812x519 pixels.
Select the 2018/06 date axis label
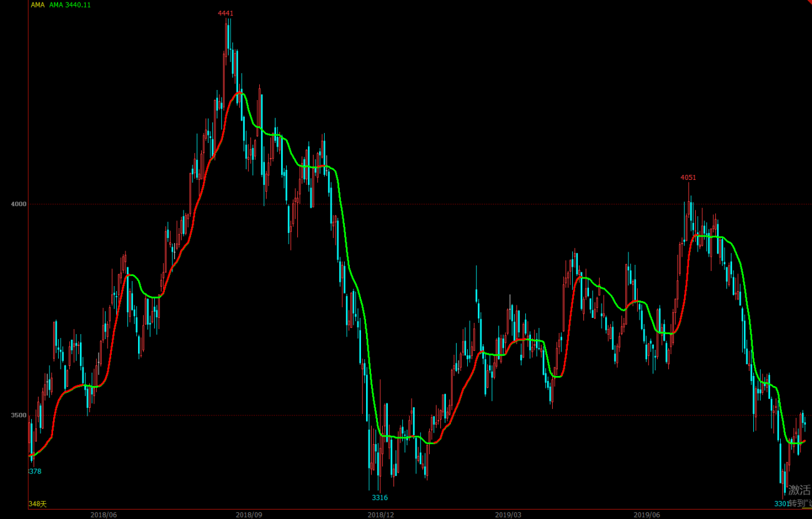[104, 515]
